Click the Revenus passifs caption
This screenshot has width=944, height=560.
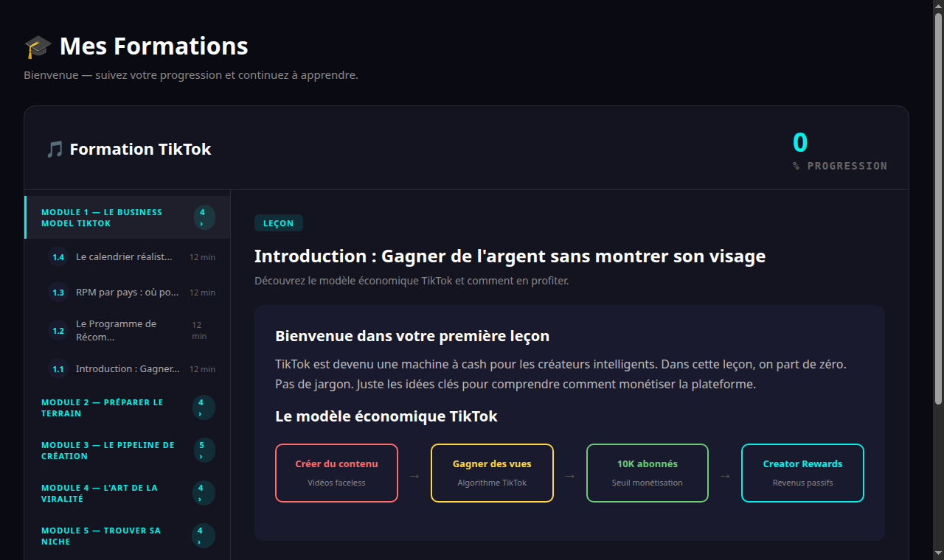[x=802, y=483]
